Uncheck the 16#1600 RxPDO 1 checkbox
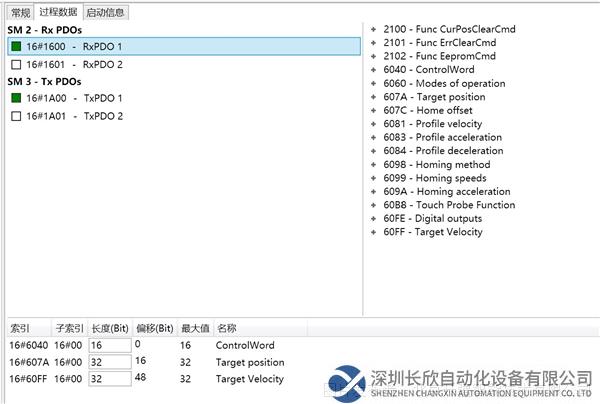Image resolution: width=600 pixels, height=404 pixels. coord(16,47)
